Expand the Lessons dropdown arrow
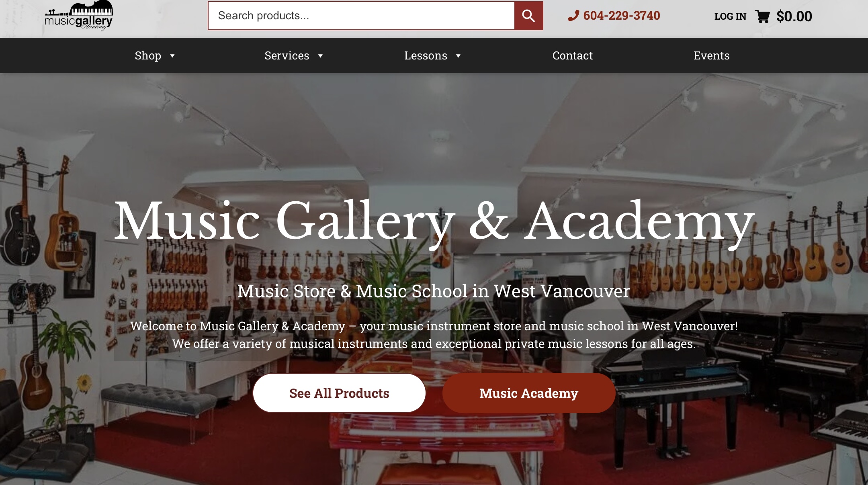Viewport: 868px width, 485px height. tap(458, 56)
